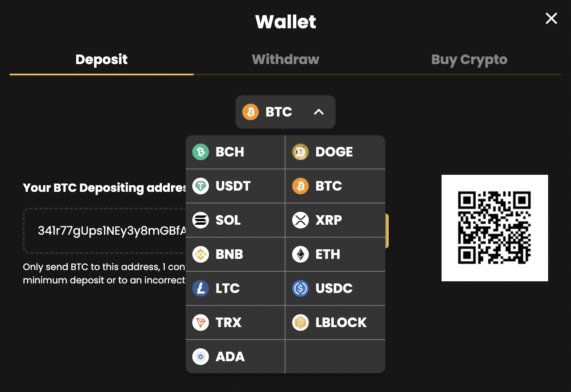Select the Ethereum ETH icon
This screenshot has width=571, height=392.
(300, 254)
